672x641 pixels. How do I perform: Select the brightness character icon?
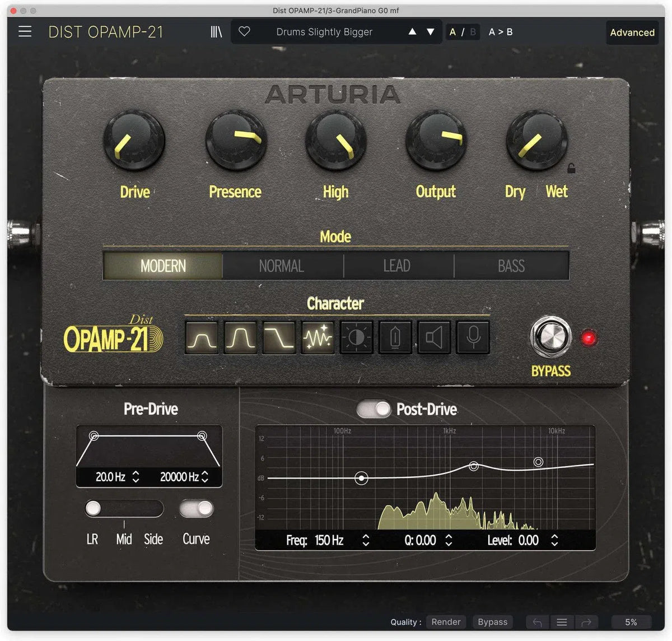[356, 337]
